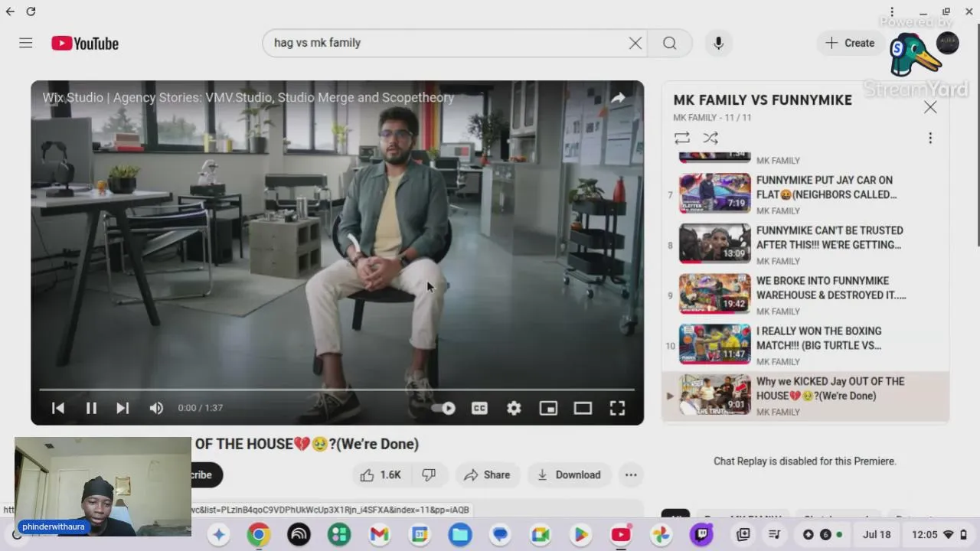The height and width of the screenshot is (551, 980).
Task: Go back with browser back arrow
Action: coord(10,11)
